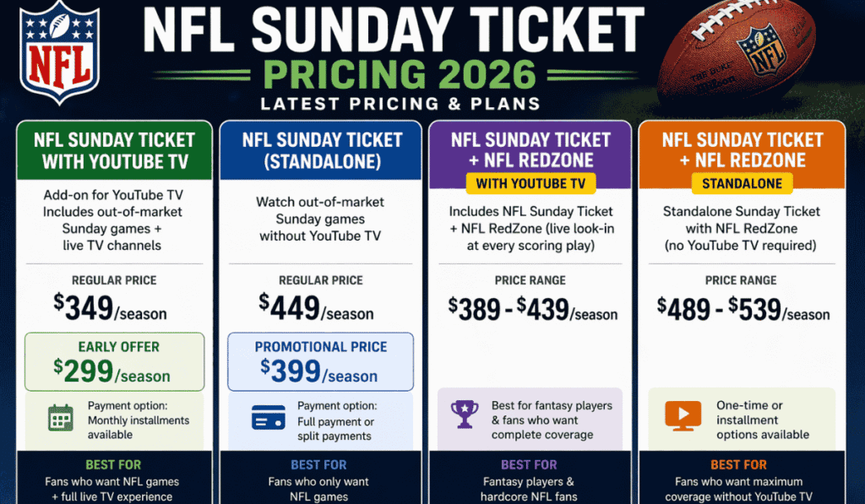Click the blue credit card icon
865x504 pixels.
pyautogui.click(x=269, y=417)
